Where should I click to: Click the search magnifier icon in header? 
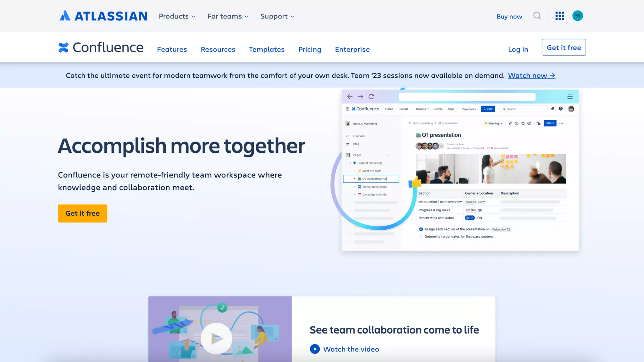537,16
